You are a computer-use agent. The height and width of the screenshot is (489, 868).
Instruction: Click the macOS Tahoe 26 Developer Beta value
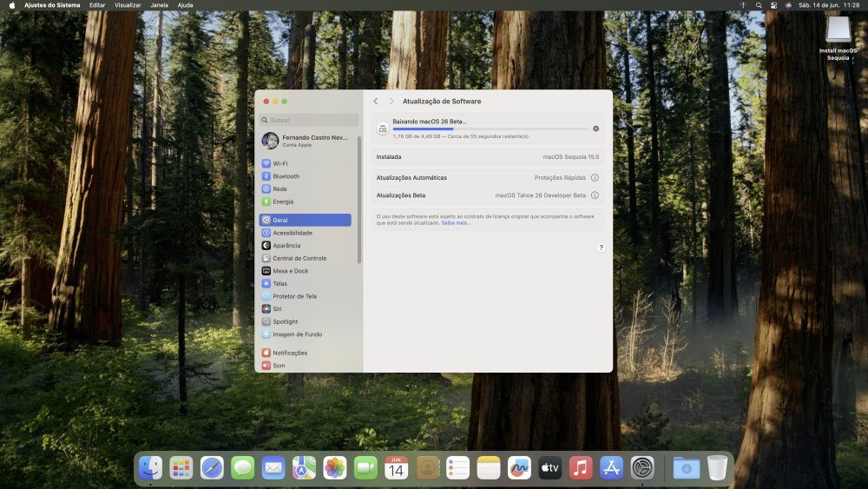point(540,195)
